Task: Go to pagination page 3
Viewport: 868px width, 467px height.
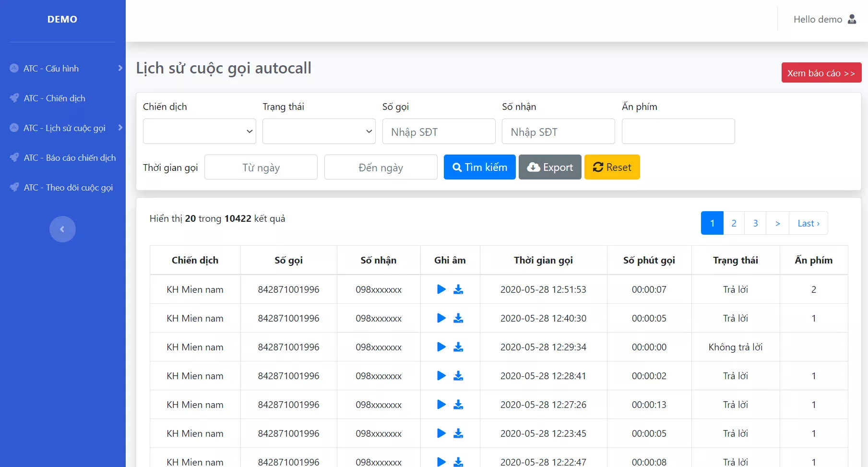Action: pos(755,223)
